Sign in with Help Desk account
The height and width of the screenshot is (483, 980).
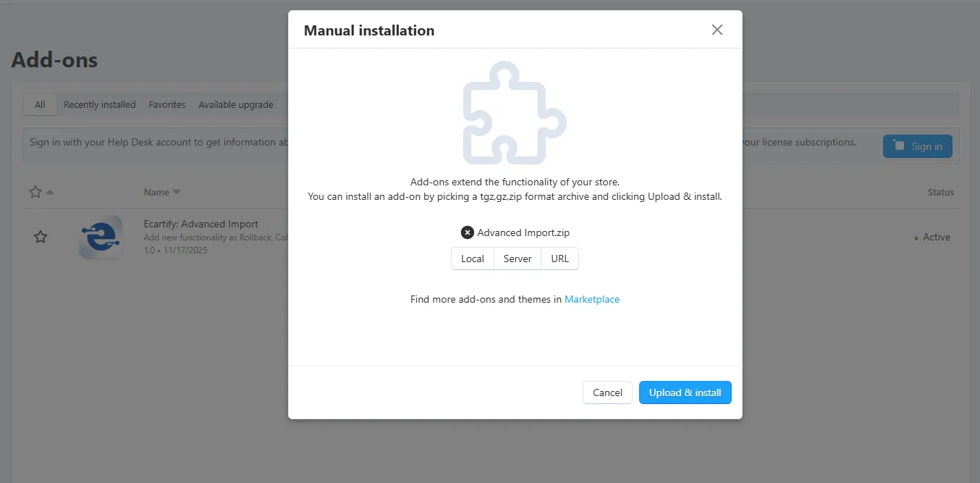[918, 146]
